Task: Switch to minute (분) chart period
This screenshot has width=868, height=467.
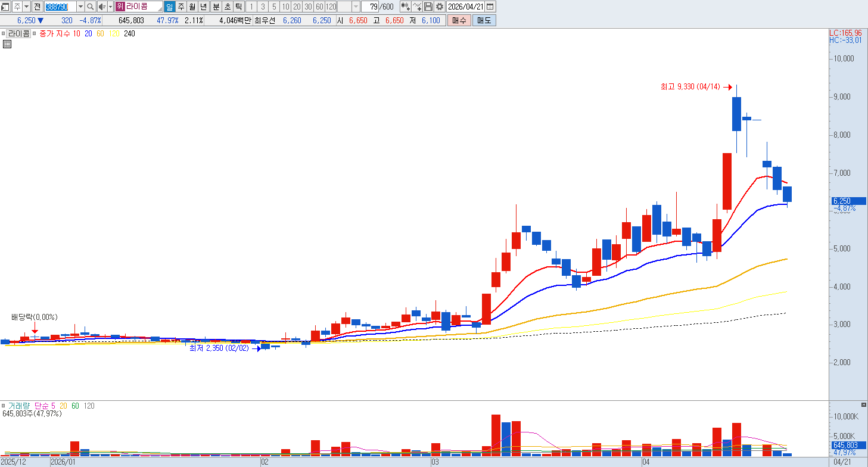Action: tap(216, 7)
